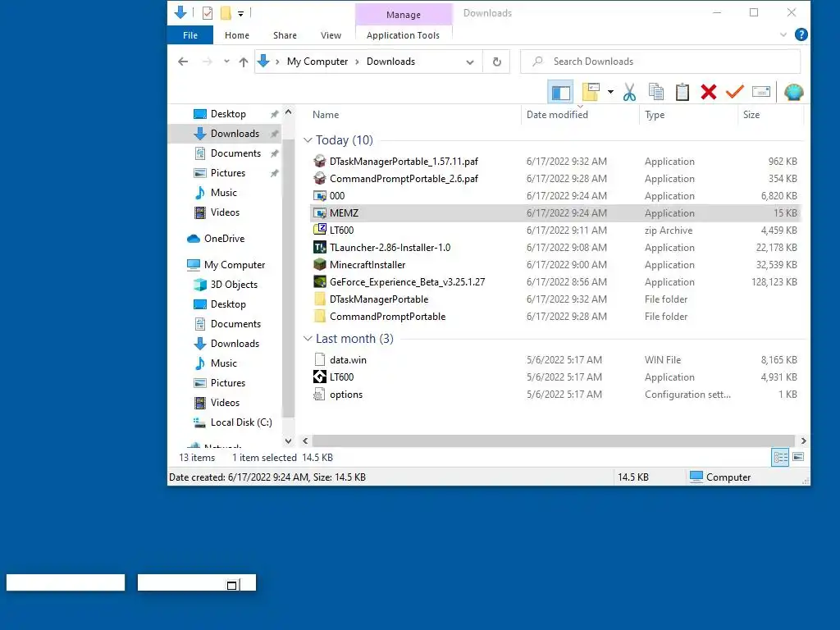840x630 pixels.
Task: Click the horizontal scrollbar right arrow
Action: coord(803,441)
